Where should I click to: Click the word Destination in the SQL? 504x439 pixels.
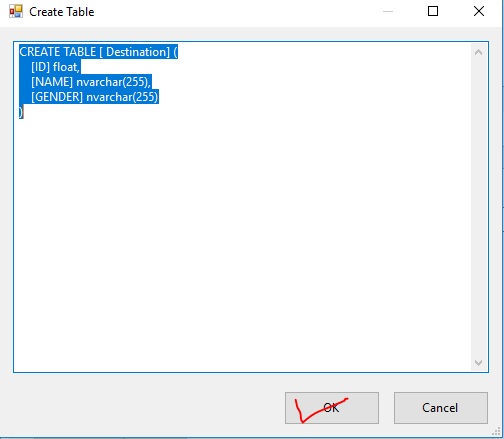(136, 52)
